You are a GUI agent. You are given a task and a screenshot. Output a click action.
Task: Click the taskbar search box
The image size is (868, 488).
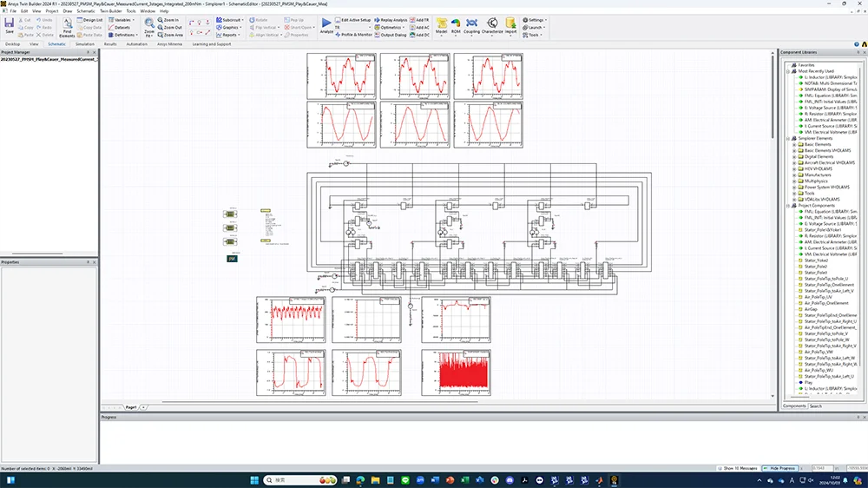300,480
